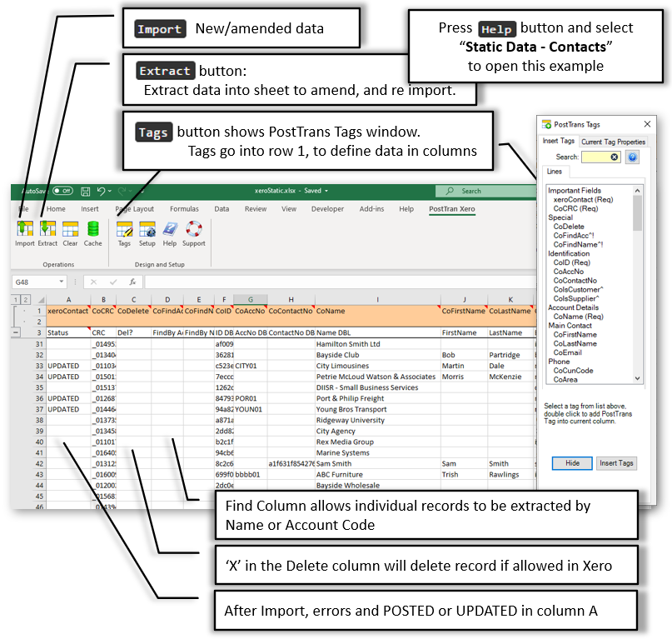Screen dimensions: 672x644
Task: Click the Insert Tags button
Action: tap(616, 463)
